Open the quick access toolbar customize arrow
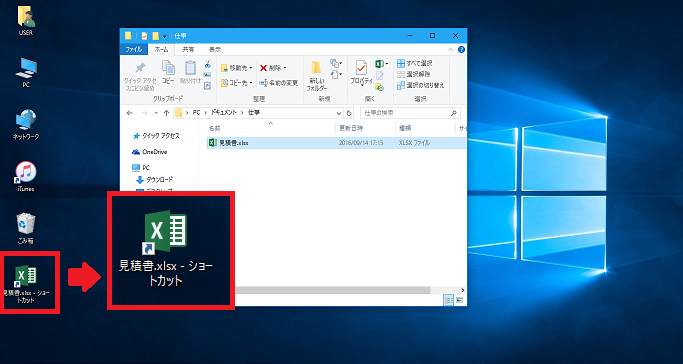 (165, 36)
